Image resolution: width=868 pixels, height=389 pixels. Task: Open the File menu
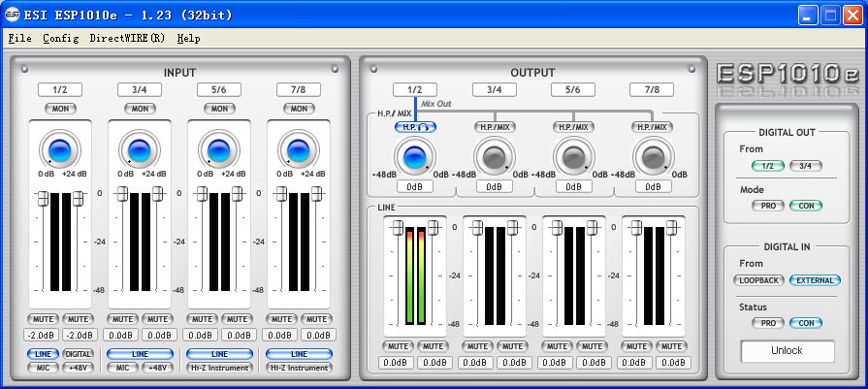(20, 38)
